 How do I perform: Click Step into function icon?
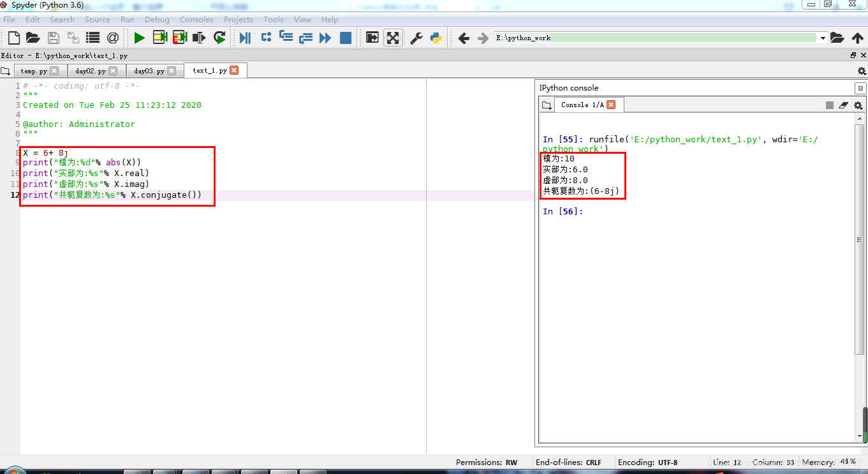click(x=286, y=38)
